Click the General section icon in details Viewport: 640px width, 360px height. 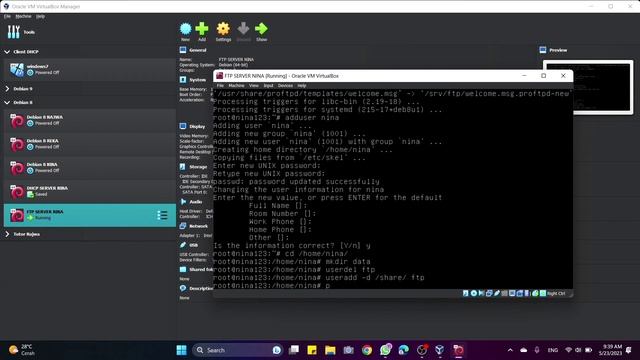(x=183, y=50)
